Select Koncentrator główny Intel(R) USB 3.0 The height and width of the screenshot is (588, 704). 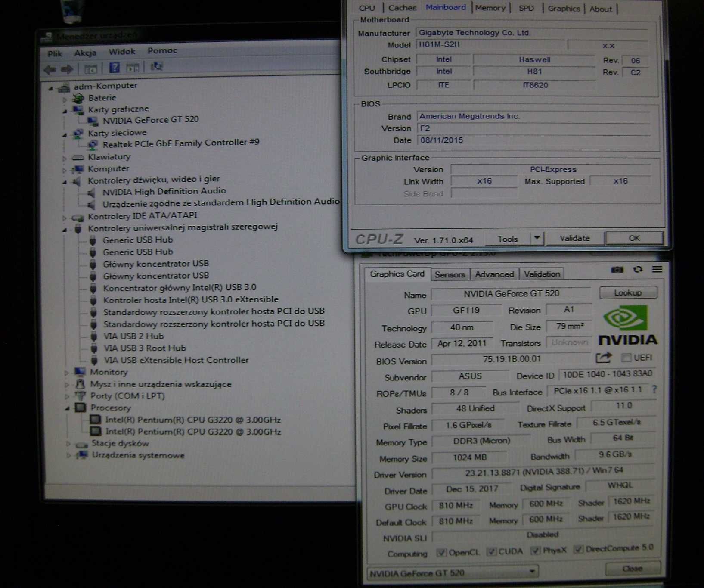180,287
